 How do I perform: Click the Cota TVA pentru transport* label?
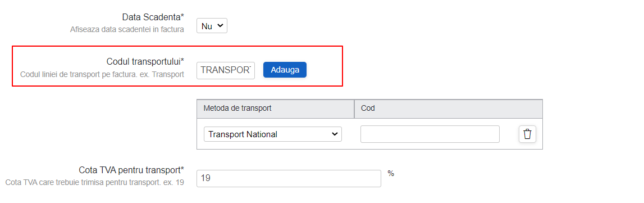[x=131, y=170]
